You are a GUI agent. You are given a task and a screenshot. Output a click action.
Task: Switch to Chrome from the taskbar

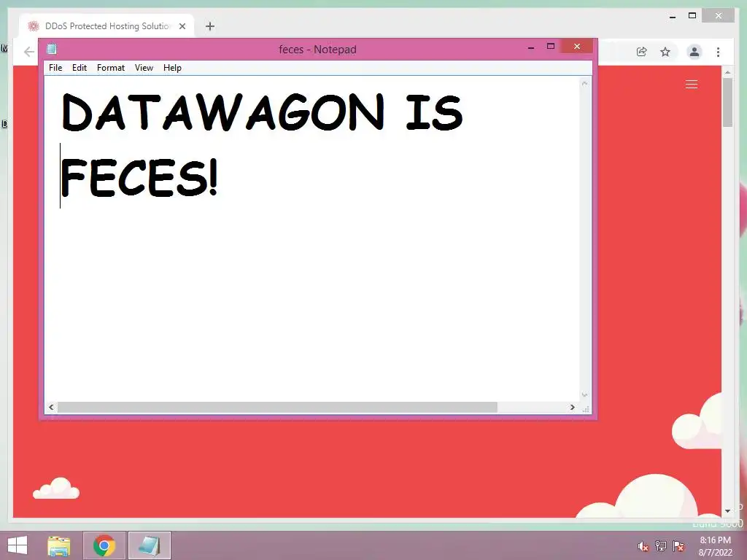coord(104,545)
